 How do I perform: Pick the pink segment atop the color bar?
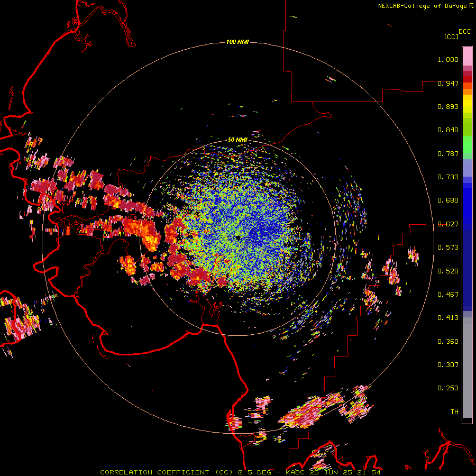pyautogui.click(x=467, y=56)
